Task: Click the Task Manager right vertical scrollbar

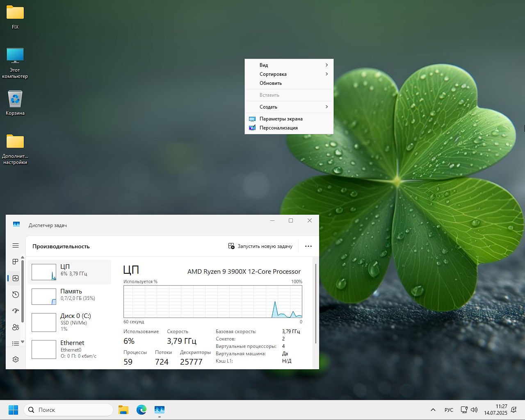Action: 315,303
